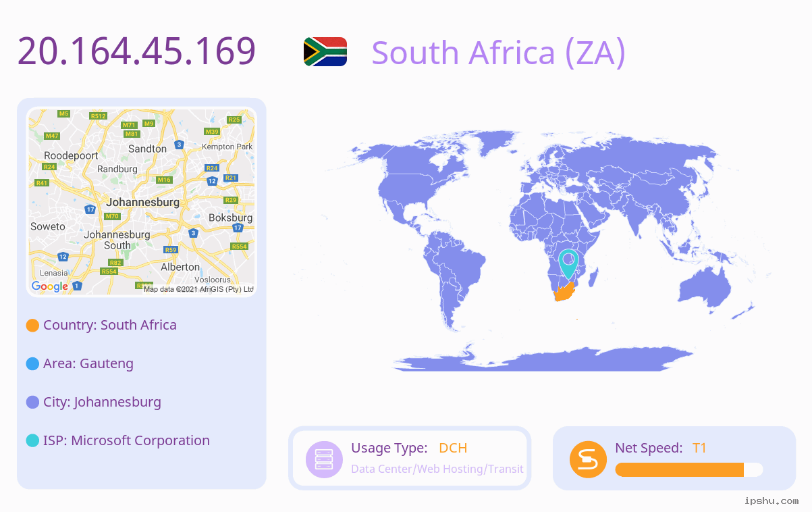Click the orange Net Speed cable icon
The width and height of the screenshot is (812, 512).
point(589,459)
